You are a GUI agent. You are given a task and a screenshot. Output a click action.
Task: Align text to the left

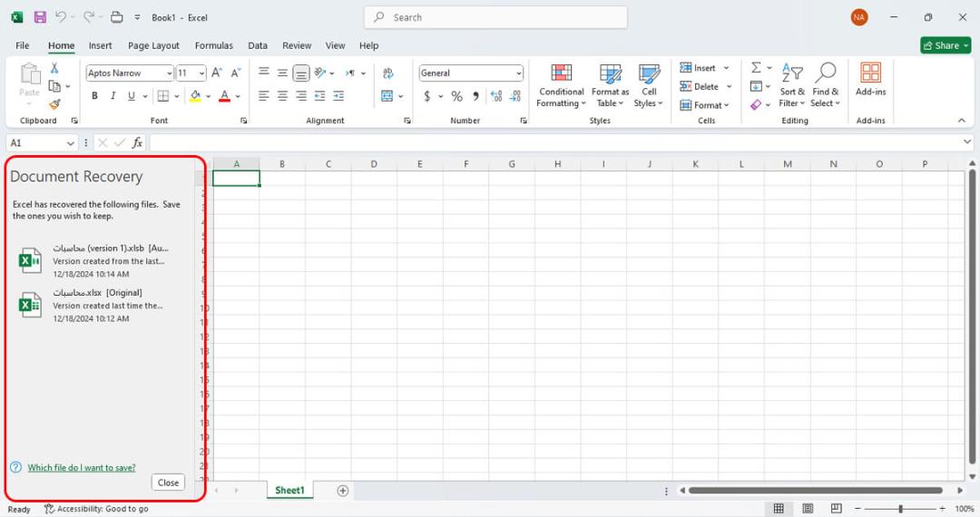(x=264, y=95)
